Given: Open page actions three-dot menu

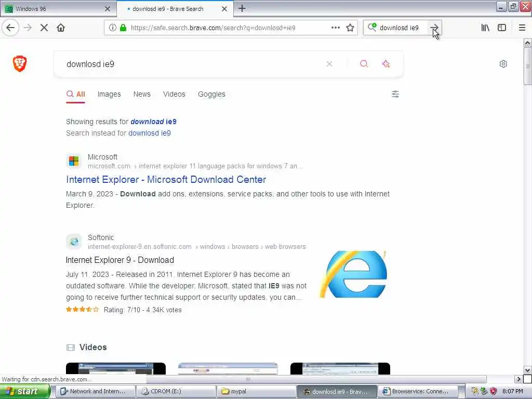Looking at the screenshot, I should click(335, 28).
